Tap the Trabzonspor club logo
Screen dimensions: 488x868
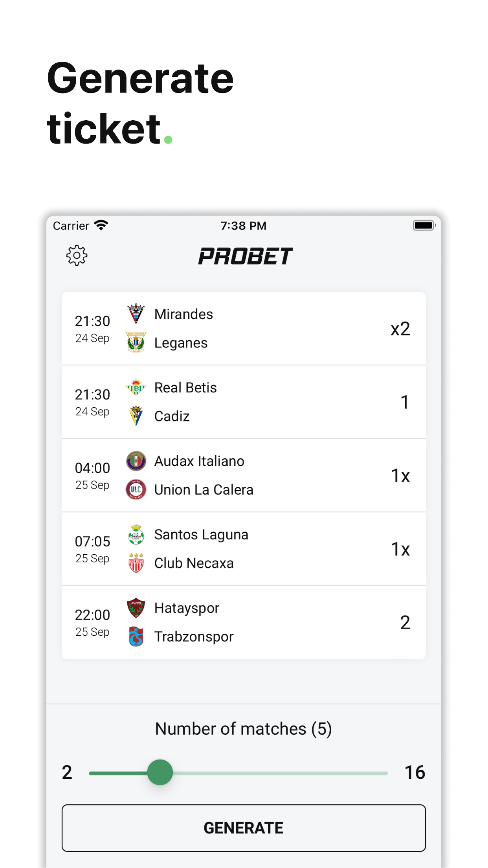tap(136, 636)
